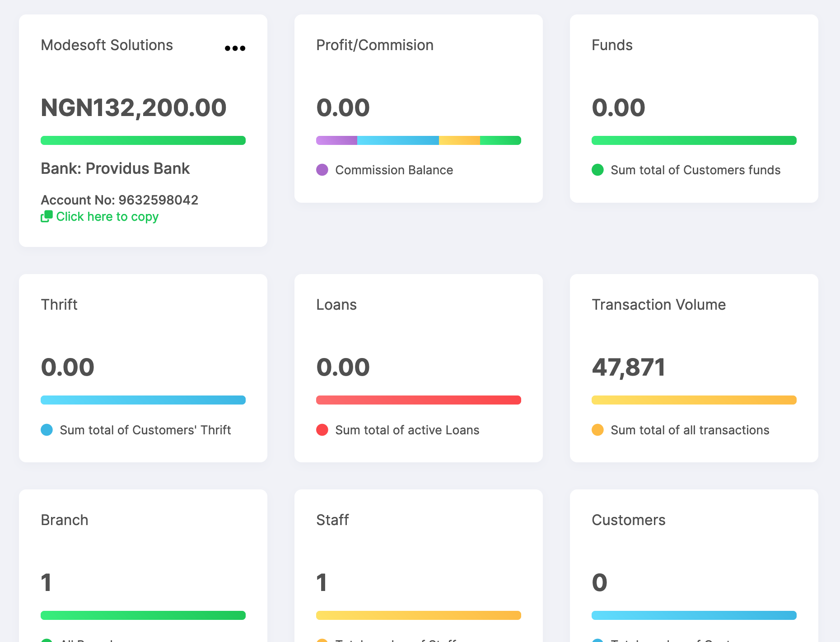The height and width of the screenshot is (642, 840).
Task: Click the red progress bar in Loans card
Action: coord(419,400)
